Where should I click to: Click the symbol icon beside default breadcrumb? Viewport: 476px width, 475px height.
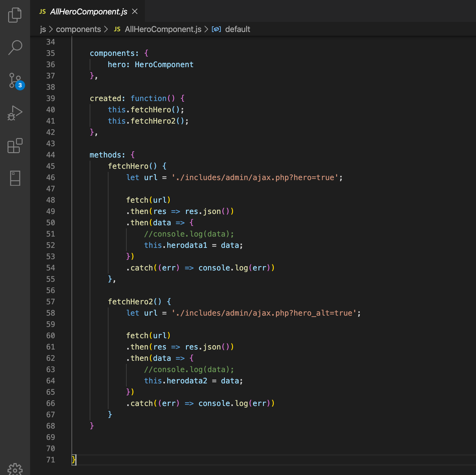click(x=217, y=29)
